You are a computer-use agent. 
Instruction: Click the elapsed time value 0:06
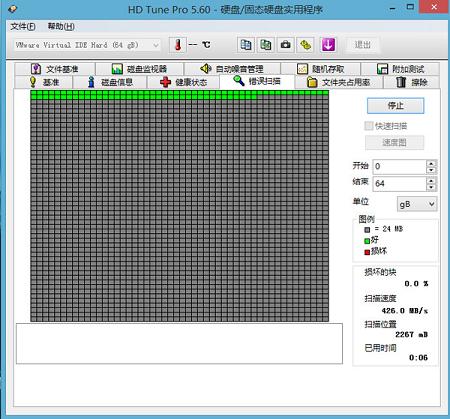tap(418, 358)
